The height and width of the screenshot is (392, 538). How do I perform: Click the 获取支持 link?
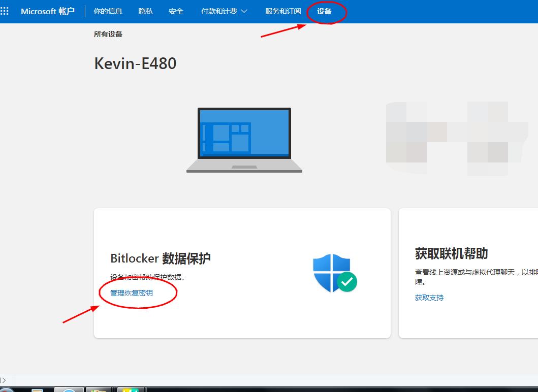coord(430,298)
